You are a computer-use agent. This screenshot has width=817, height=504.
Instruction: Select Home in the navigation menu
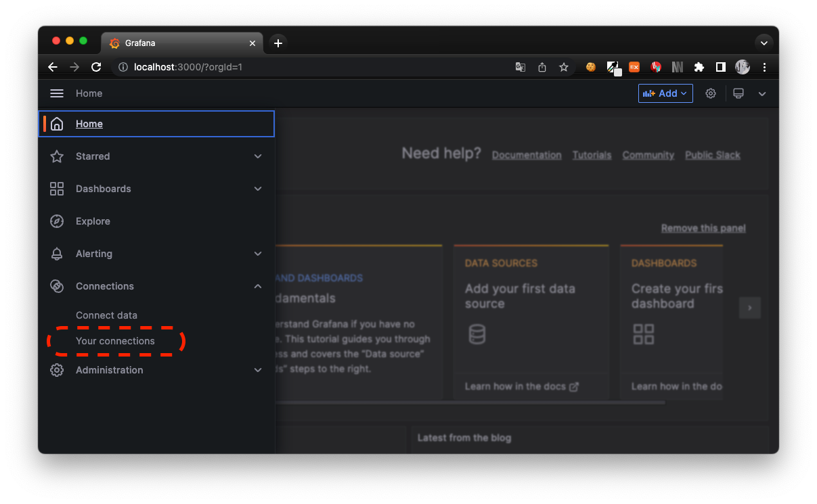(x=156, y=124)
